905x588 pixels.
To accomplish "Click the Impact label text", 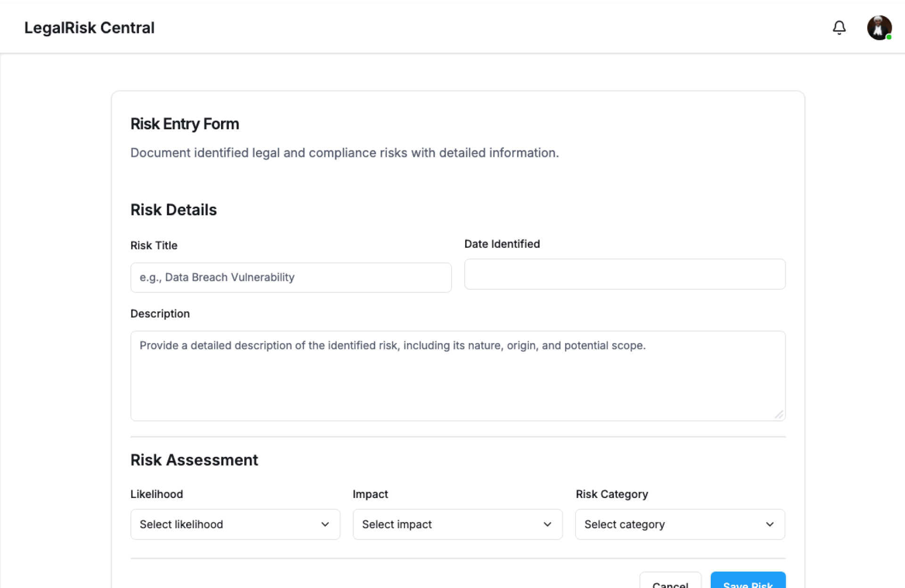I will pyautogui.click(x=370, y=494).
